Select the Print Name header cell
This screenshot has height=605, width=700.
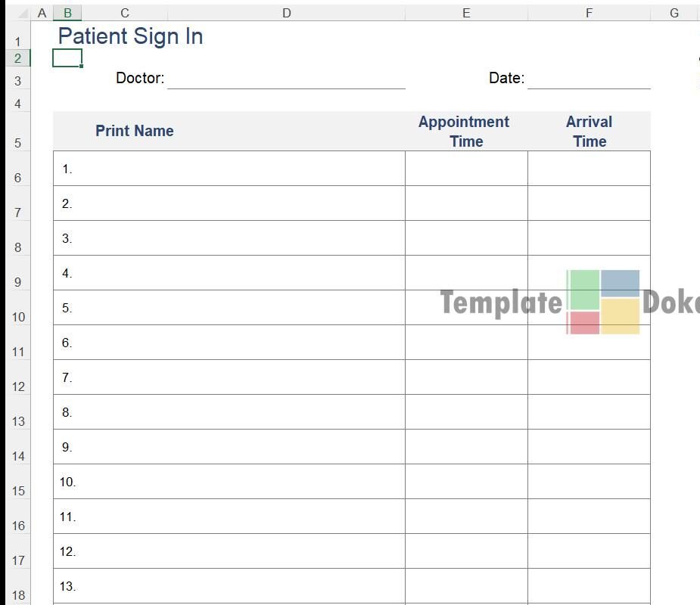pyautogui.click(x=135, y=131)
